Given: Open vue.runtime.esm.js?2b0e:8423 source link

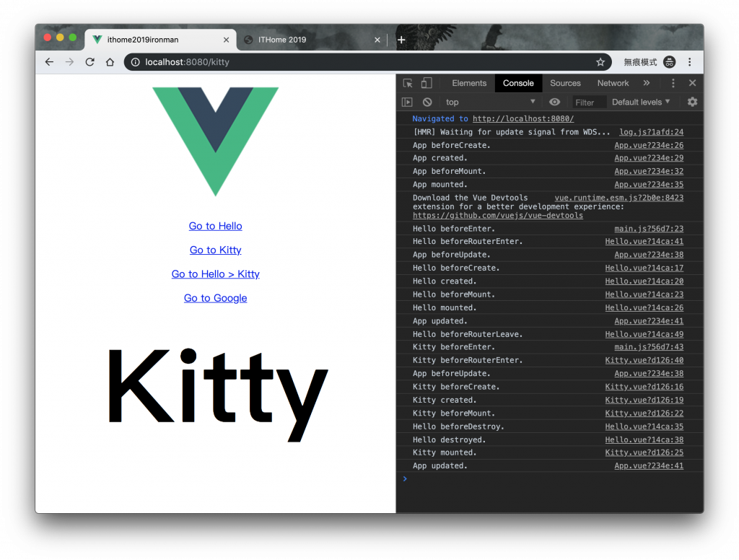Looking at the screenshot, I should pos(618,198).
